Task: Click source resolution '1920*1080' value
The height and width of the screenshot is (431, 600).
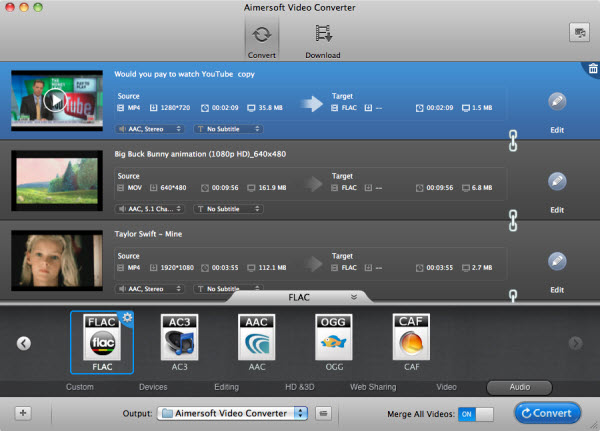Action: pos(177,268)
